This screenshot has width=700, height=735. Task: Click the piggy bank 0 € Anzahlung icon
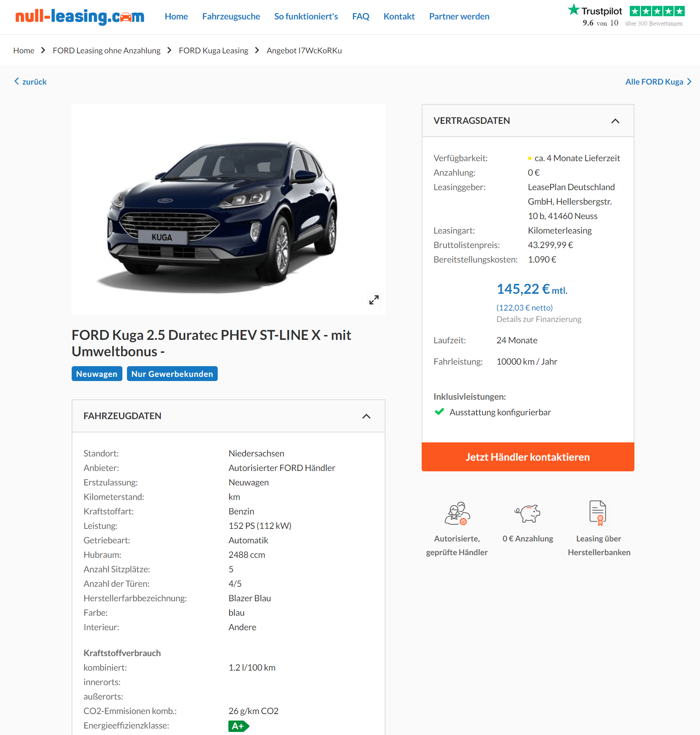(528, 513)
